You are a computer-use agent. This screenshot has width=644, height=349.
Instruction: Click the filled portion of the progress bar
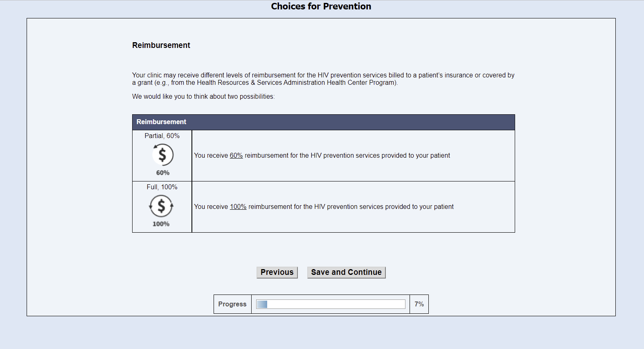point(262,304)
